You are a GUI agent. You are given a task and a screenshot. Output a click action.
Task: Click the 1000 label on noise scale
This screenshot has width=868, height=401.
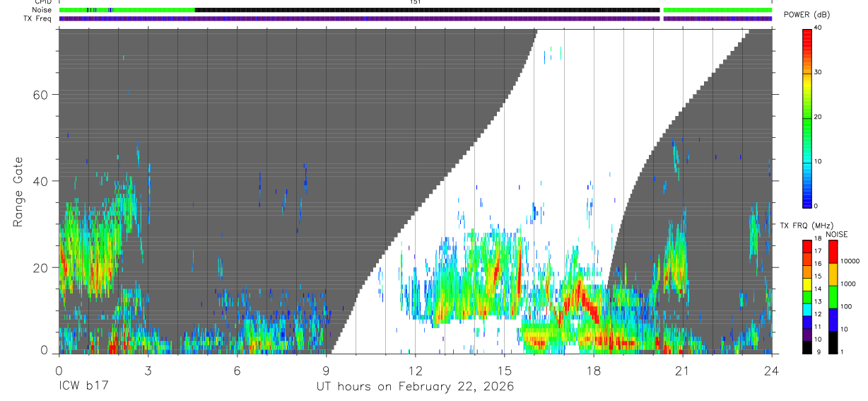pyautogui.click(x=848, y=284)
